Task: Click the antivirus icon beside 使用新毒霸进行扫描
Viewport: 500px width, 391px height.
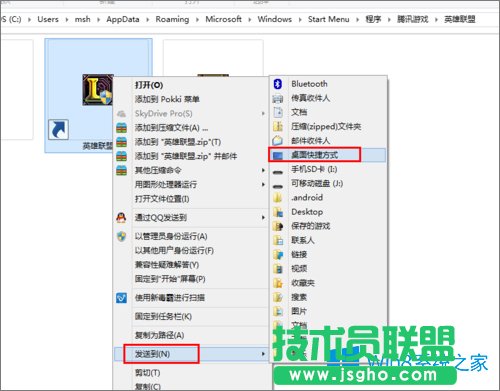Action: tap(121, 298)
